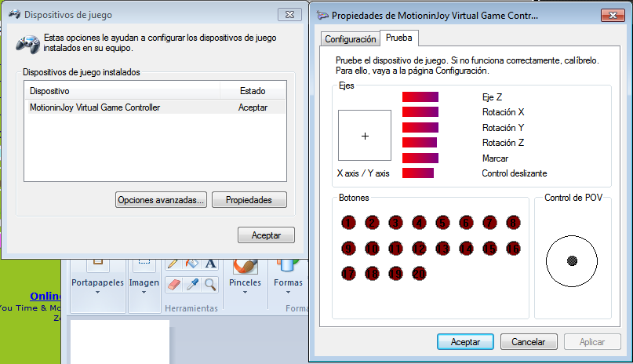
Task: Click button indicator 18
Action: (x=372, y=274)
